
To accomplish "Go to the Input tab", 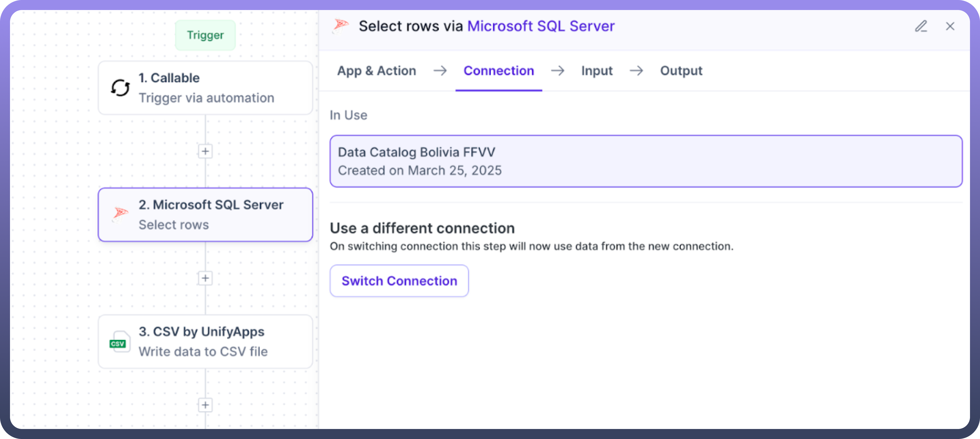I will tap(596, 71).
